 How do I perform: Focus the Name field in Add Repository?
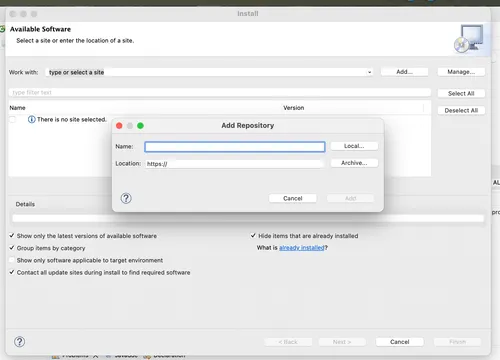235,147
